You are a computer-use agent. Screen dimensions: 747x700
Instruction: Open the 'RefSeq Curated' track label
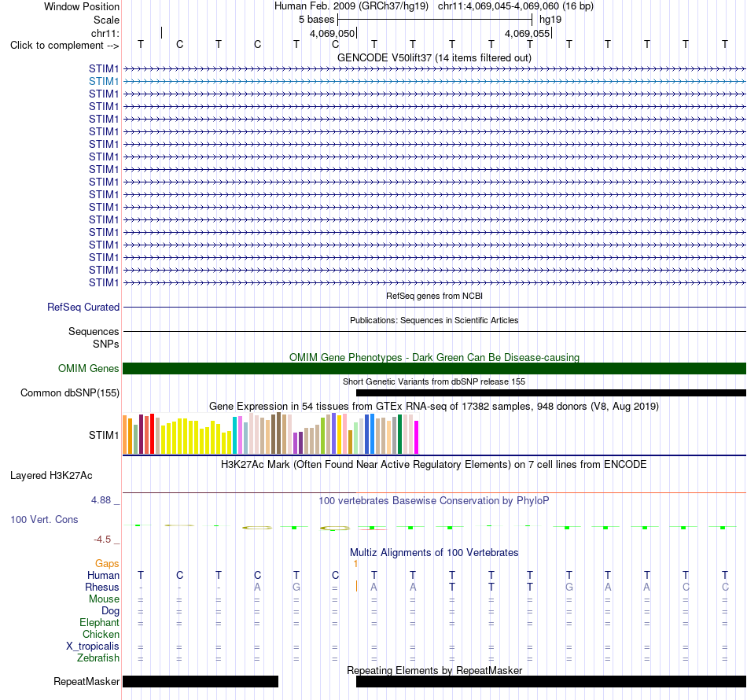click(x=83, y=308)
